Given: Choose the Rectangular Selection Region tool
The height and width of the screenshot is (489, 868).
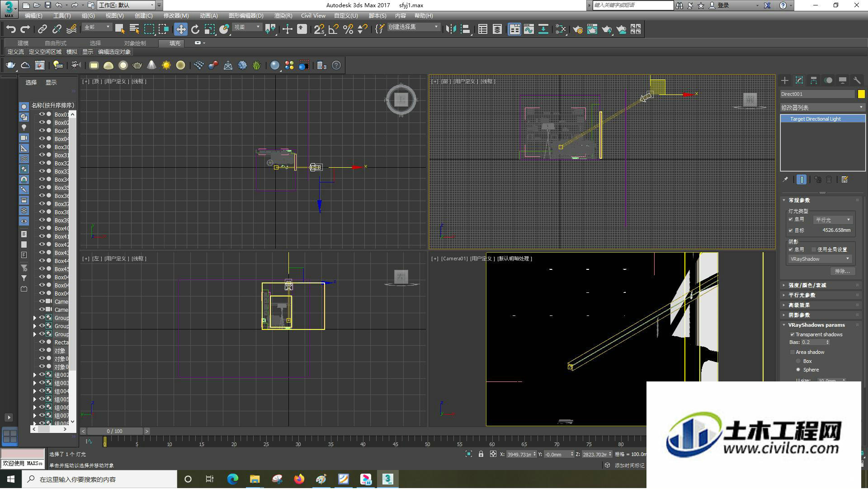Looking at the screenshot, I should (149, 29).
